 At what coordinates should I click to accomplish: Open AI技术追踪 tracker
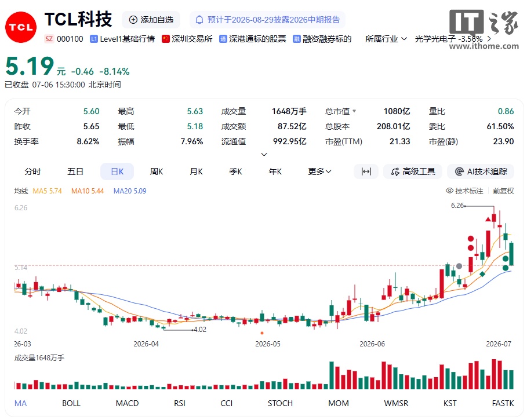(481, 171)
